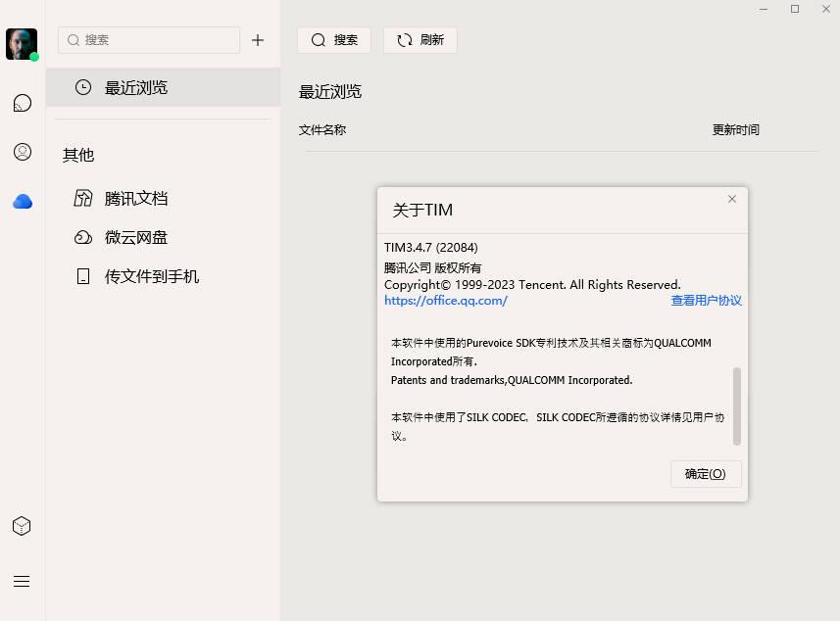Maximize the TIM window
Viewport: 840px width, 621px height.
click(x=795, y=9)
